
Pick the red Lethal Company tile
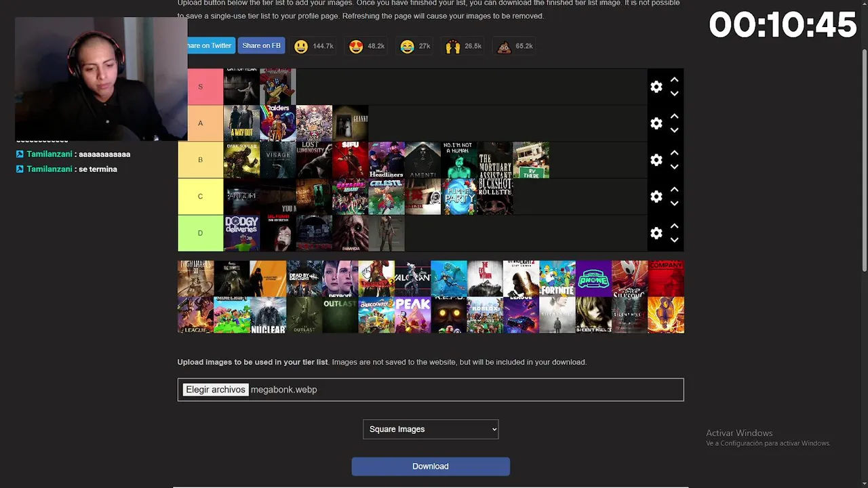point(666,279)
